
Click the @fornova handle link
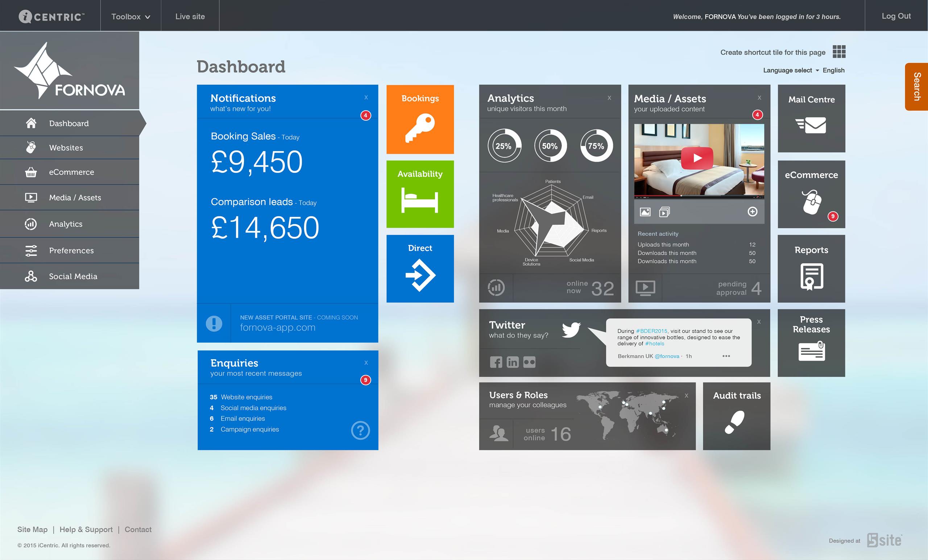667,356
